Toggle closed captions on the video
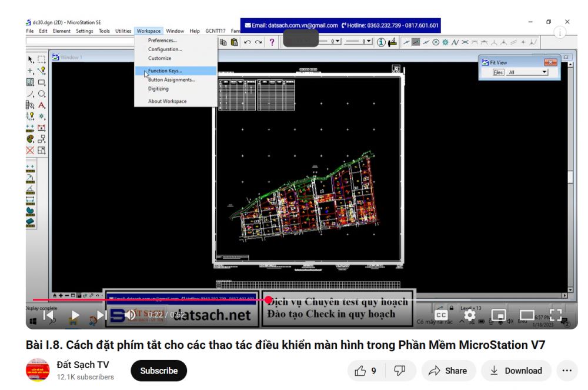This screenshot has width=588, height=390. tap(441, 315)
